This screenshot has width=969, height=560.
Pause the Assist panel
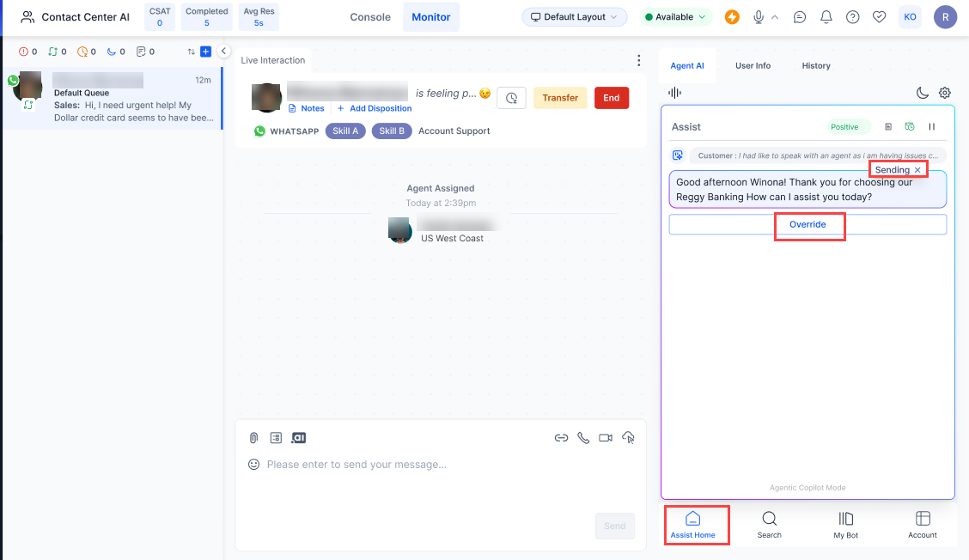tap(931, 127)
